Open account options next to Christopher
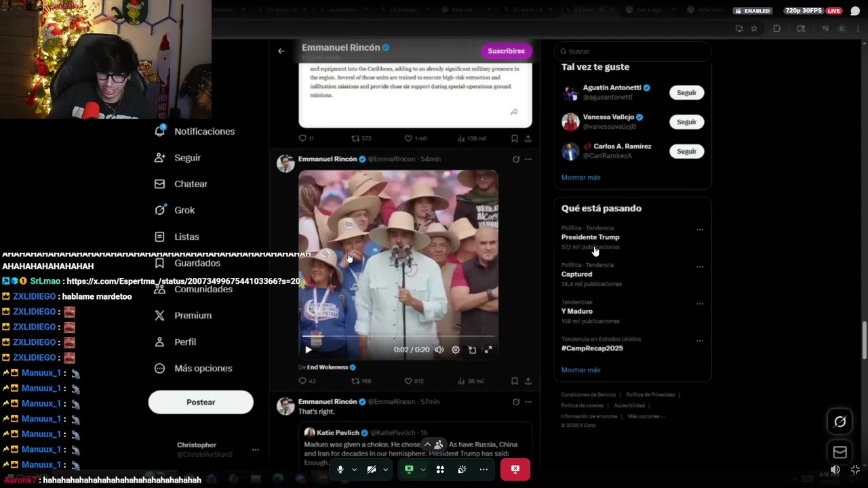Viewport: 868px width, 488px height. coord(255,449)
